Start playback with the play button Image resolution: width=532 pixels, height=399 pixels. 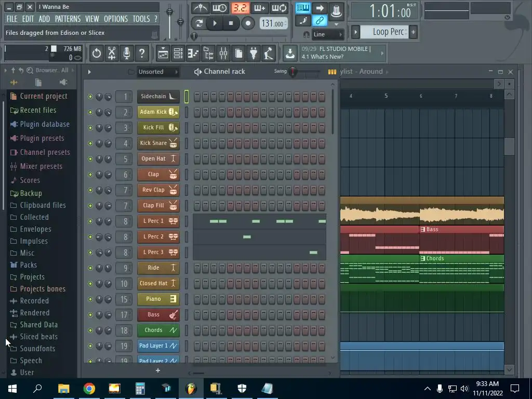215,23
